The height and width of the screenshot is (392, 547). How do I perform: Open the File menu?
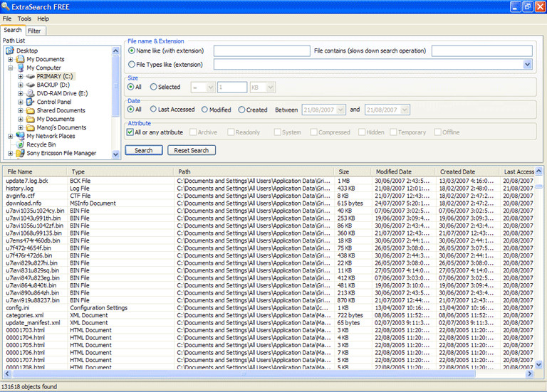[7, 18]
